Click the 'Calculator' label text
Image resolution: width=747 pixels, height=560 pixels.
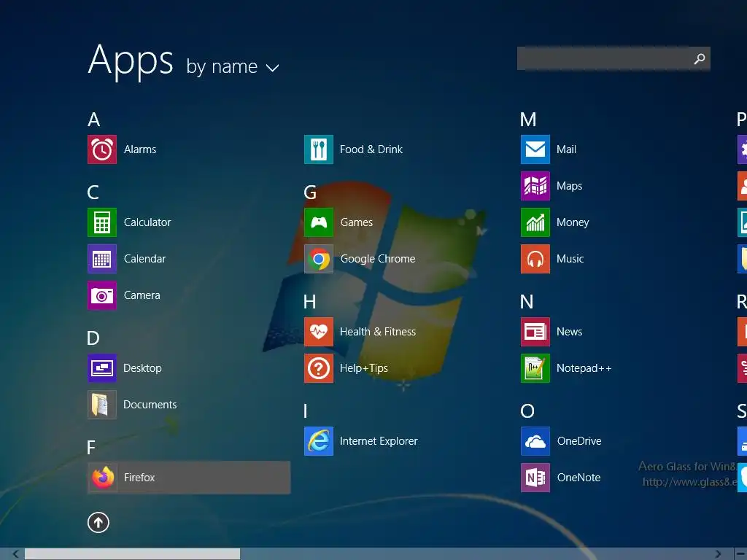[x=147, y=222]
